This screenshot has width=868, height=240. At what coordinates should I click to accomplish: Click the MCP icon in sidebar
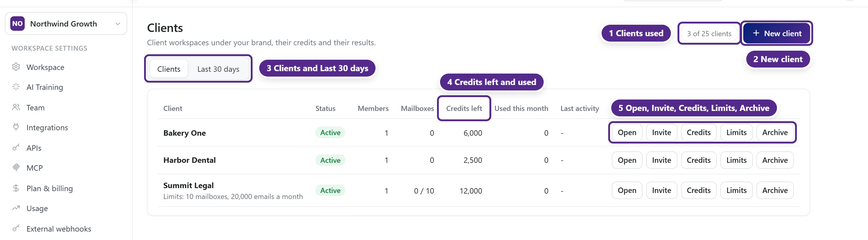[x=16, y=168]
